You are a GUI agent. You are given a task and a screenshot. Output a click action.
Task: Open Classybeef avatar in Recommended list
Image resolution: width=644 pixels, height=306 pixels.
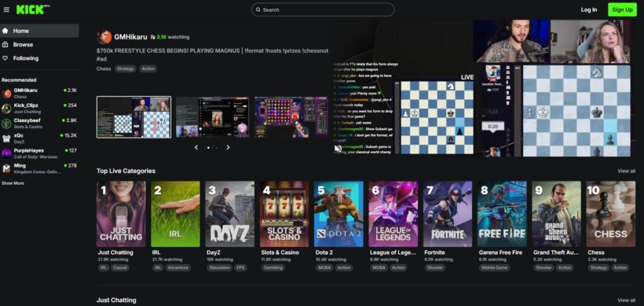pyautogui.click(x=6, y=123)
